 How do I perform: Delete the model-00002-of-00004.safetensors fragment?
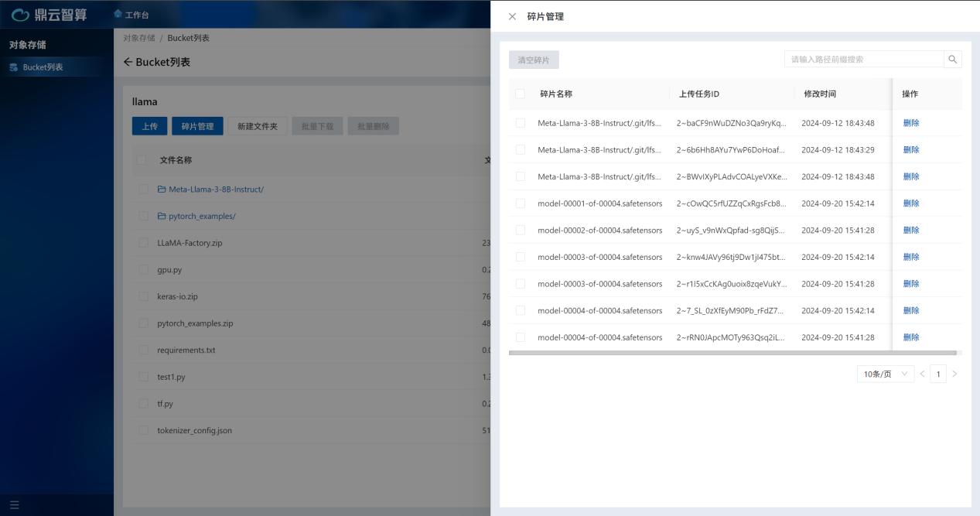click(x=911, y=231)
